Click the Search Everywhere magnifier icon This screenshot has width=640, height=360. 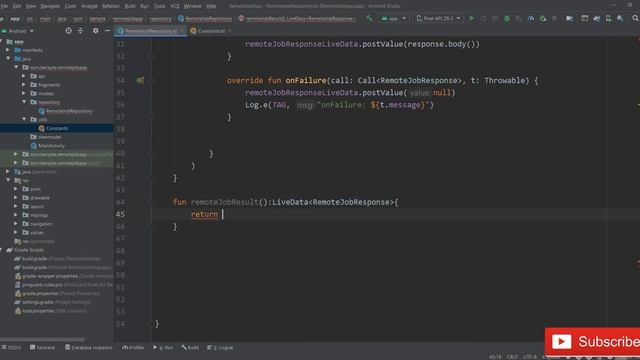635,18
